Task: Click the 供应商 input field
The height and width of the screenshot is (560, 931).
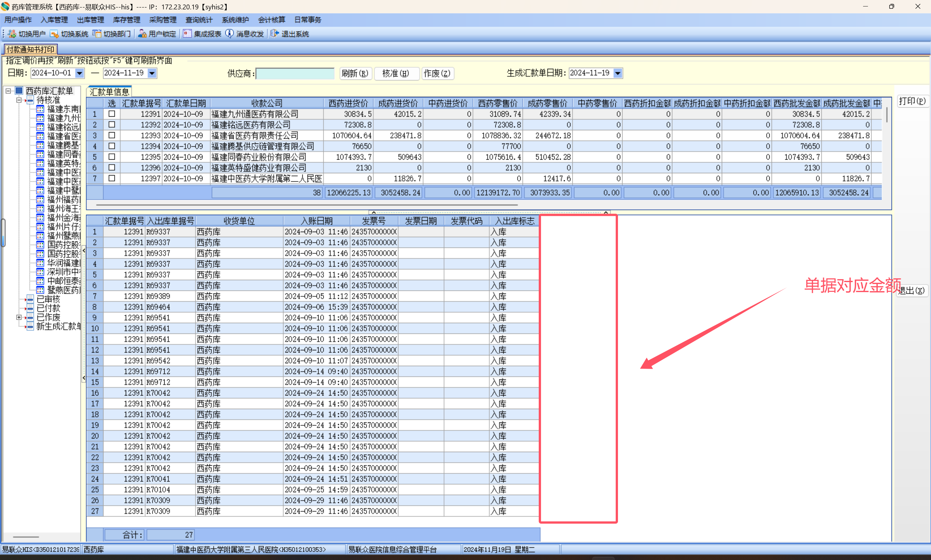Action: (x=295, y=73)
